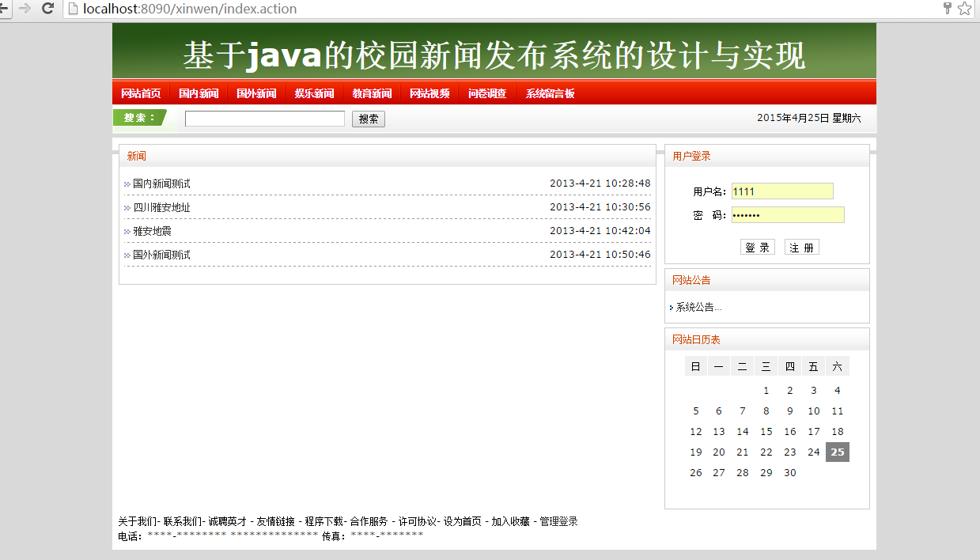980x560 pixels.
Task: Select calendar day 25
Action: pos(838,452)
